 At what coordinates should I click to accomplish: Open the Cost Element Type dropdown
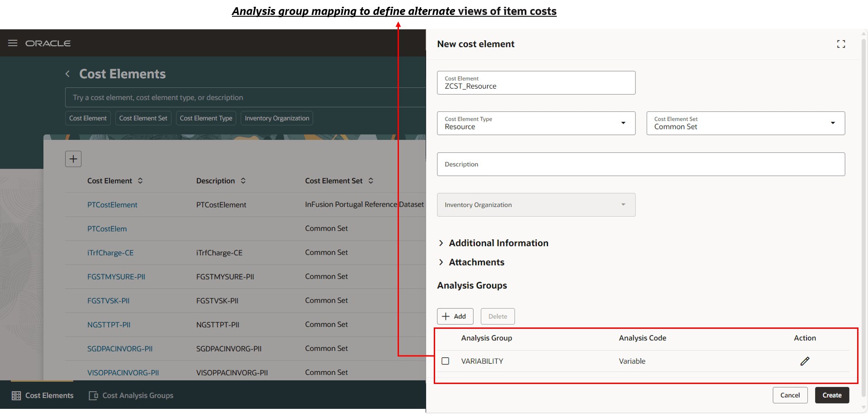click(624, 123)
